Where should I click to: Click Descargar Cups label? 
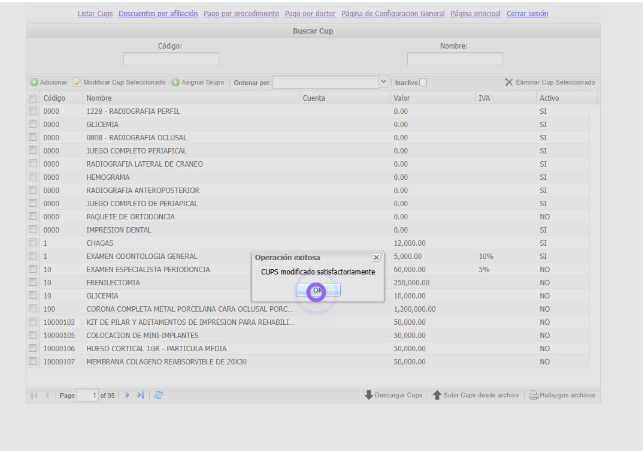398,395
